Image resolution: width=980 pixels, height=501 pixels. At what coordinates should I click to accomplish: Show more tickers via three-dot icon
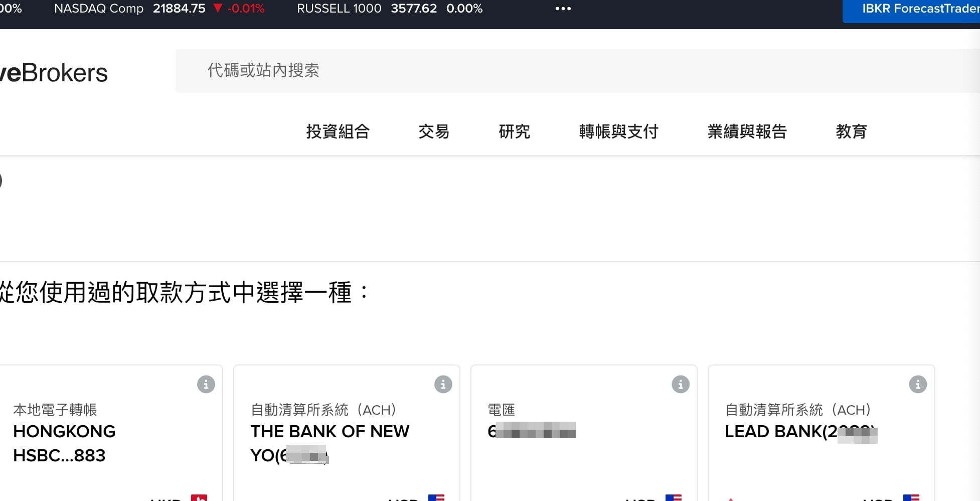pyautogui.click(x=563, y=9)
